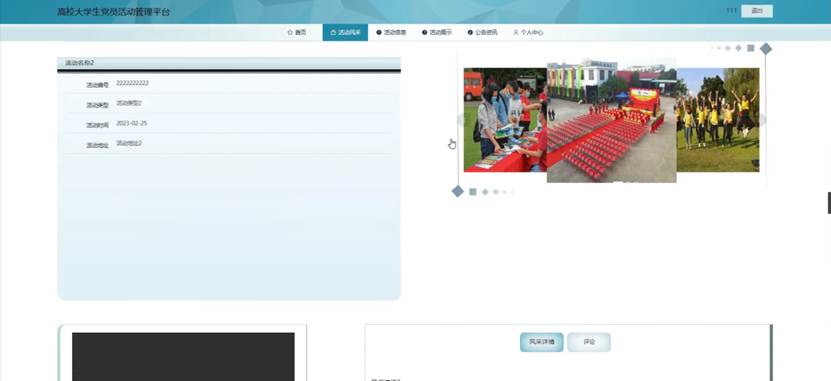Click the 高校大学生党员活动管理平台 site title
Screen dimensions: 831x381
coord(113,12)
